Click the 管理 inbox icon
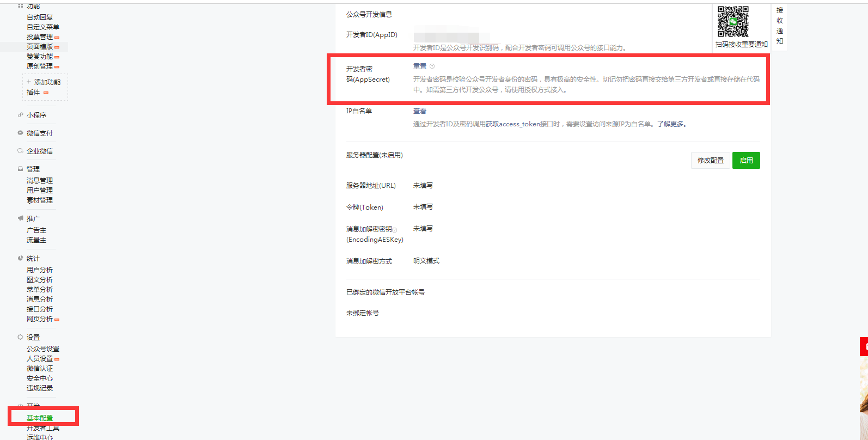 click(x=20, y=169)
